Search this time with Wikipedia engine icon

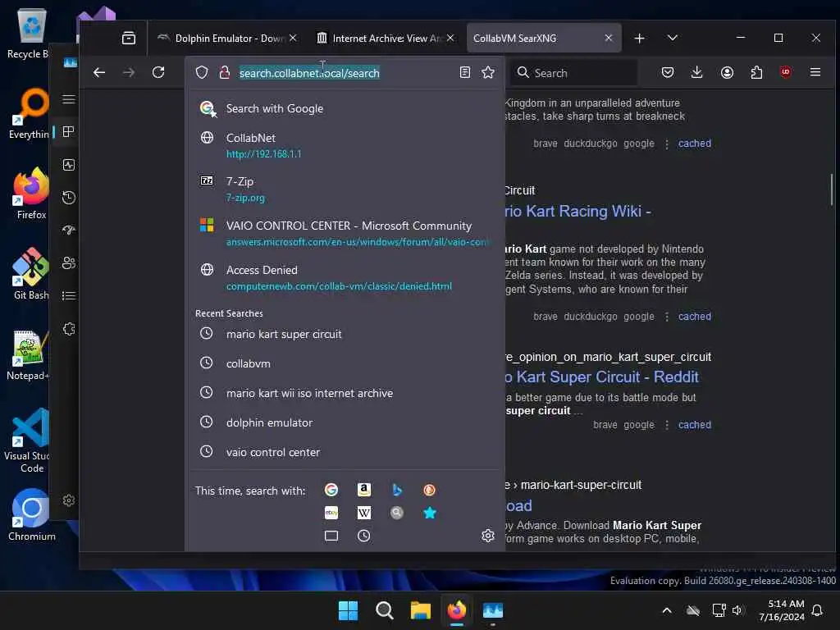click(x=363, y=513)
